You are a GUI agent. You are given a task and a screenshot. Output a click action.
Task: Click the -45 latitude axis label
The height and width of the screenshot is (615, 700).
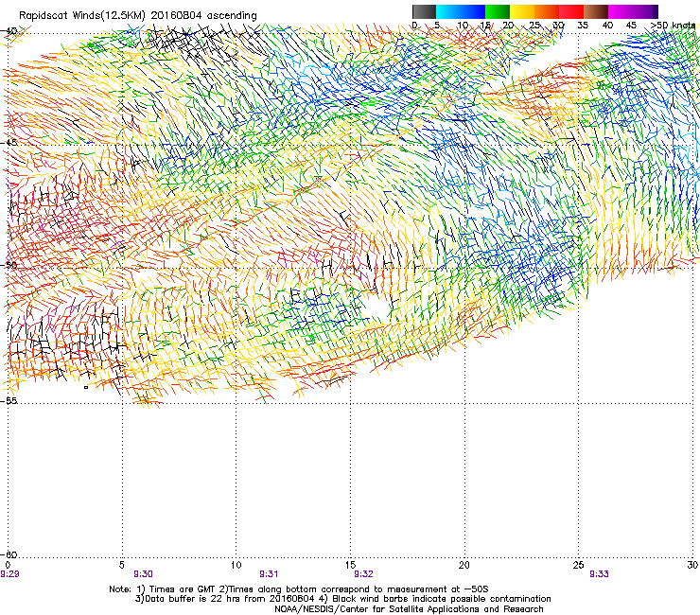9,143
